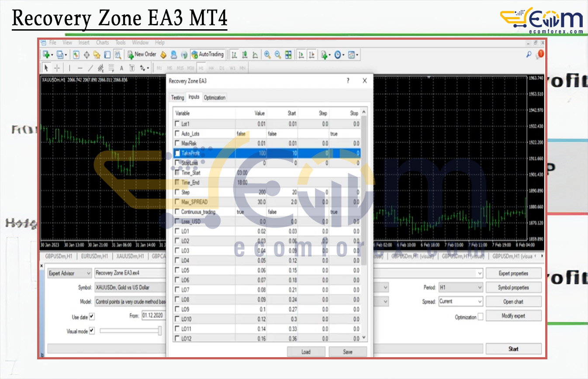This screenshot has height=379, width=588.
Task: Tick the Optimization checkbox
Action: tap(481, 317)
